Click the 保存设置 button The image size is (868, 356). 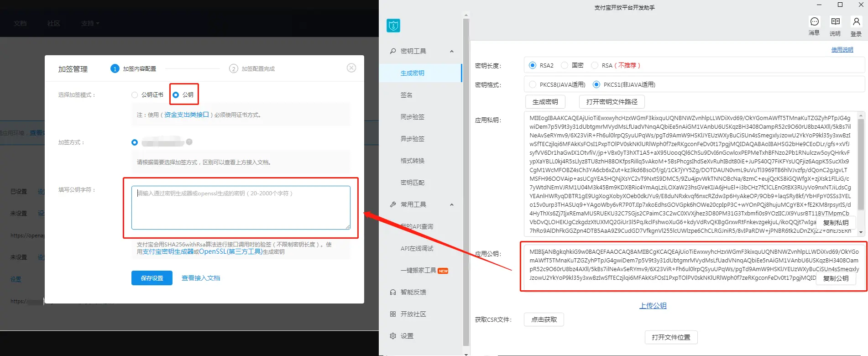(x=152, y=278)
